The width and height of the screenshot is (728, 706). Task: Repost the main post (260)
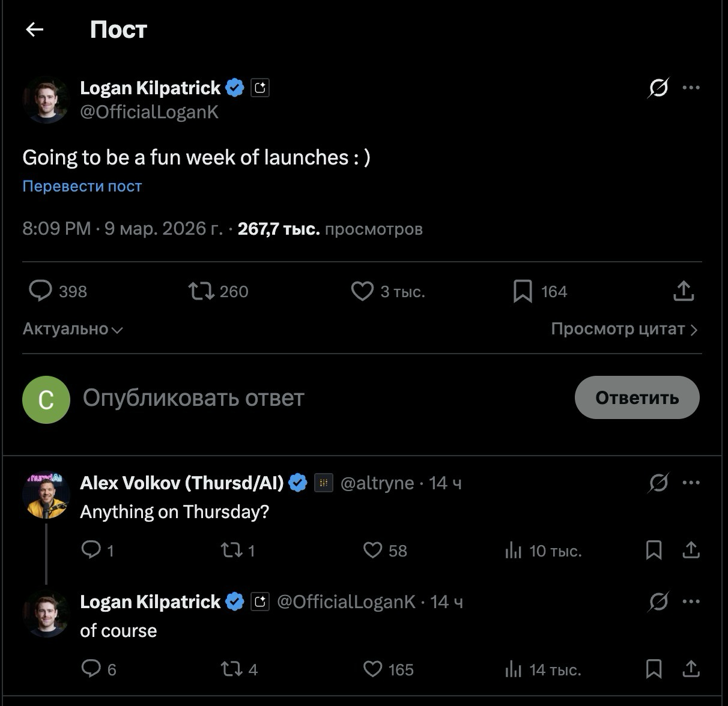201,291
